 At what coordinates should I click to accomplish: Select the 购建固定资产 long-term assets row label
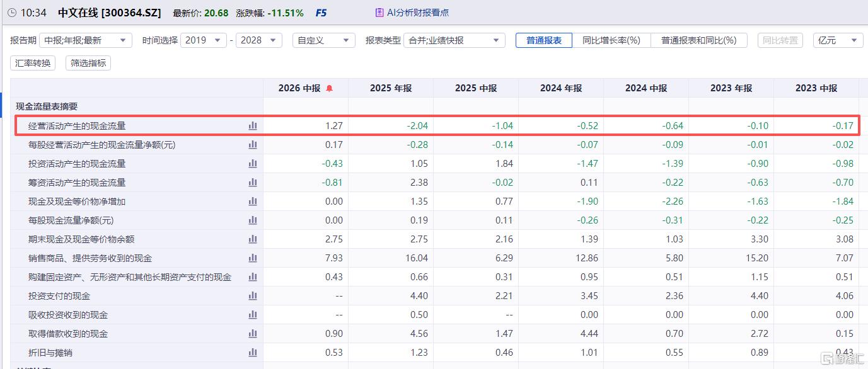coord(130,277)
